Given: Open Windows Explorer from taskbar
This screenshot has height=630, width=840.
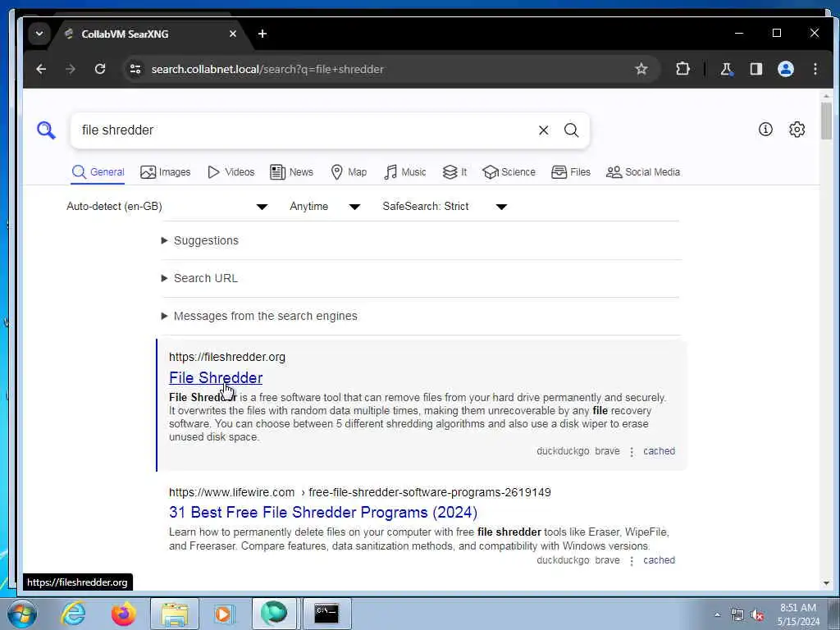Looking at the screenshot, I should [x=175, y=614].
